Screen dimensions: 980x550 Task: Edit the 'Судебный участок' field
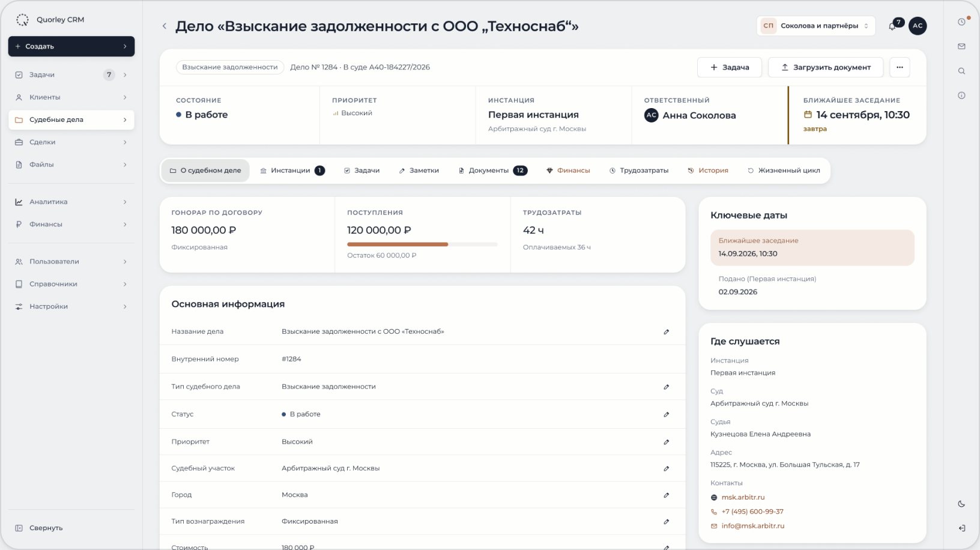point(666,468)
